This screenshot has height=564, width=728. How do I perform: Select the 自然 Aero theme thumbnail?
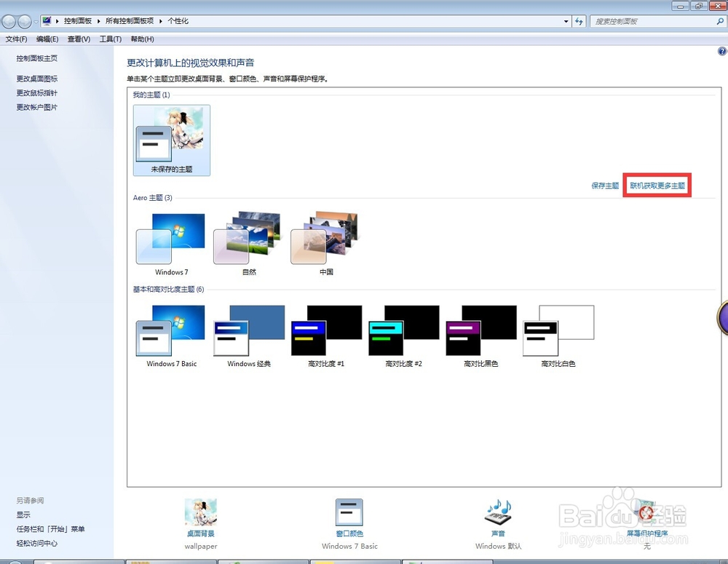(x=248, y=240)
